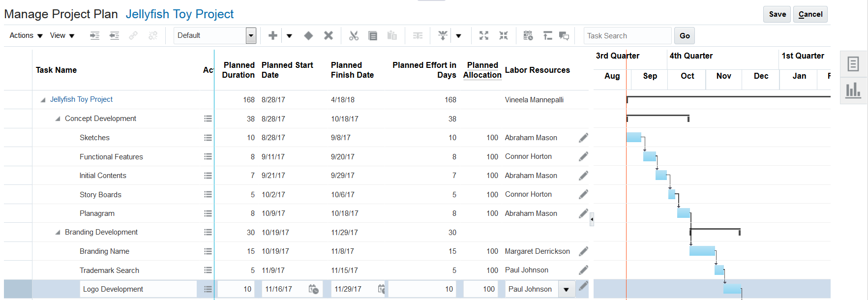The width and height of the screenshot is (868, 300).
Task: Collapse the Branding Development task group
Action: click(x=58, y=232)
